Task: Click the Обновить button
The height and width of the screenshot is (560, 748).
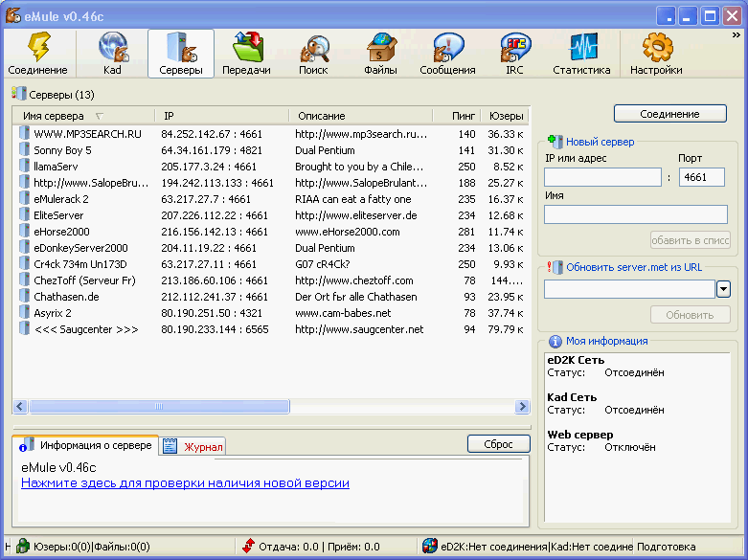Action: pos(691,315)
